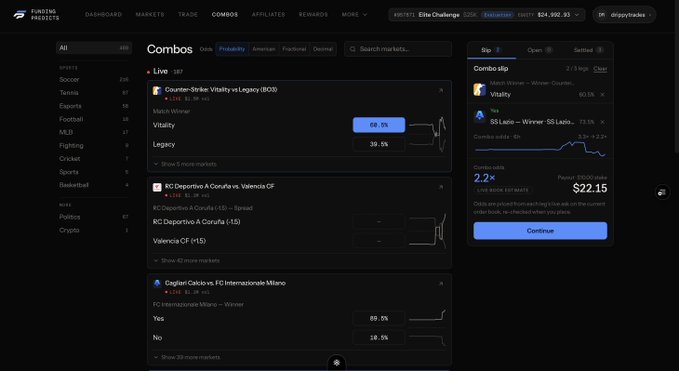Collapse the Cagliari vs Internazionale card
The height and width of the screenshot is (371, 679).
tap(441, 284)
